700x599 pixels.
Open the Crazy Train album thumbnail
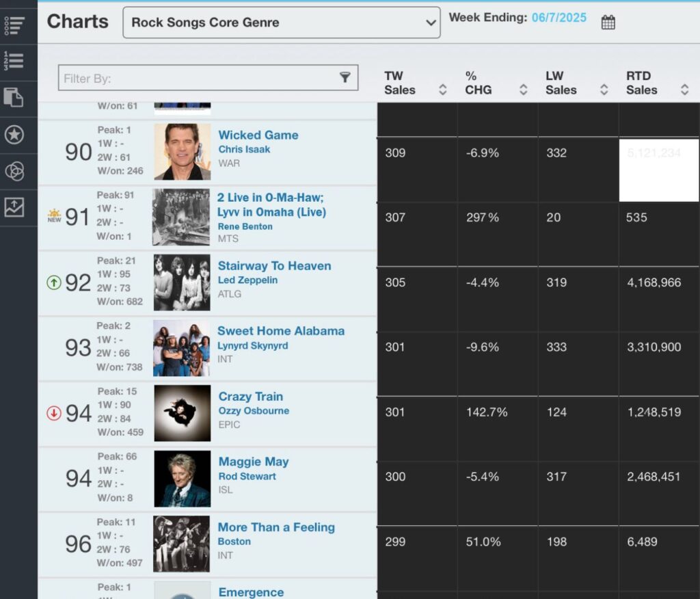tap(182, 413)
